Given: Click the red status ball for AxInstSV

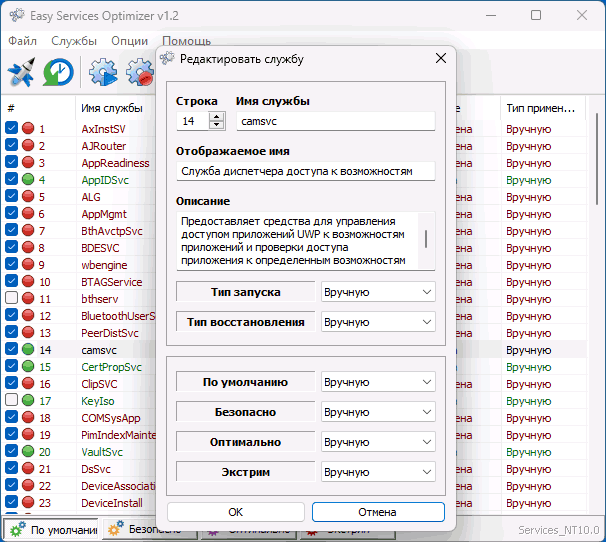Looking at the screenshot, I should 28,128.
